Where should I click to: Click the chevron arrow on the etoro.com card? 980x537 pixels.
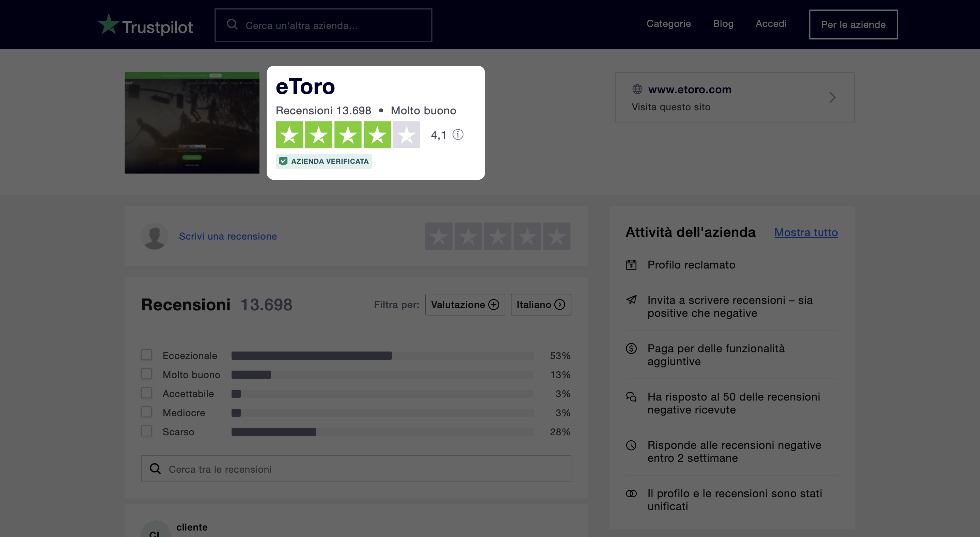click(833, 97)
